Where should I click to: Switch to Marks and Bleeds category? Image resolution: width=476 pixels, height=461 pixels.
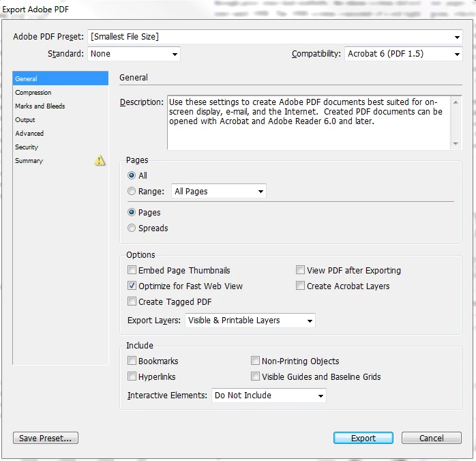(61, 106)
